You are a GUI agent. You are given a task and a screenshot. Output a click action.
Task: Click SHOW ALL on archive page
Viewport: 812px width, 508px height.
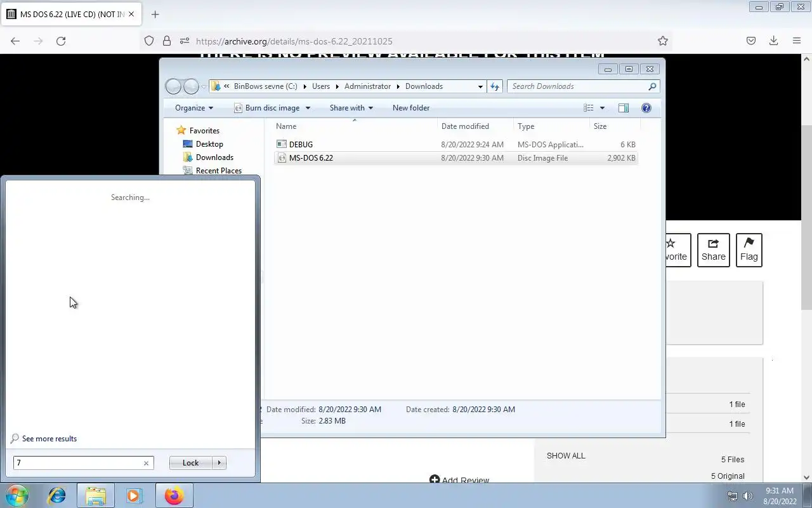pyautogui.click(x=566, y=456)
